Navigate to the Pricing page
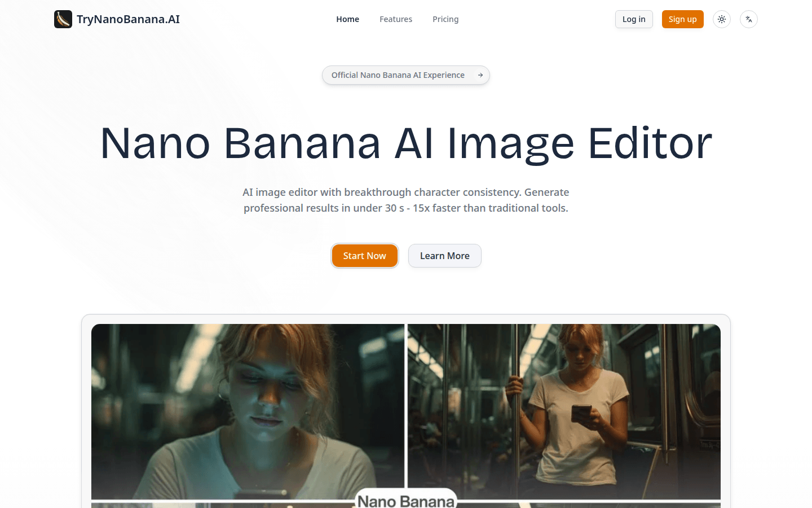The image size is (812, 508). click(x=445, y=19)
